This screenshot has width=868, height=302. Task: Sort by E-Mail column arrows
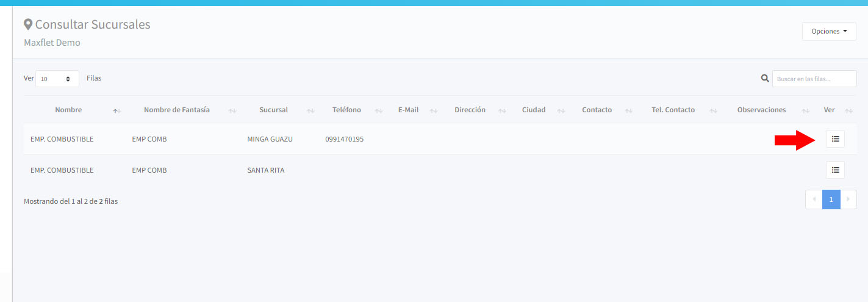pos(434,110)
